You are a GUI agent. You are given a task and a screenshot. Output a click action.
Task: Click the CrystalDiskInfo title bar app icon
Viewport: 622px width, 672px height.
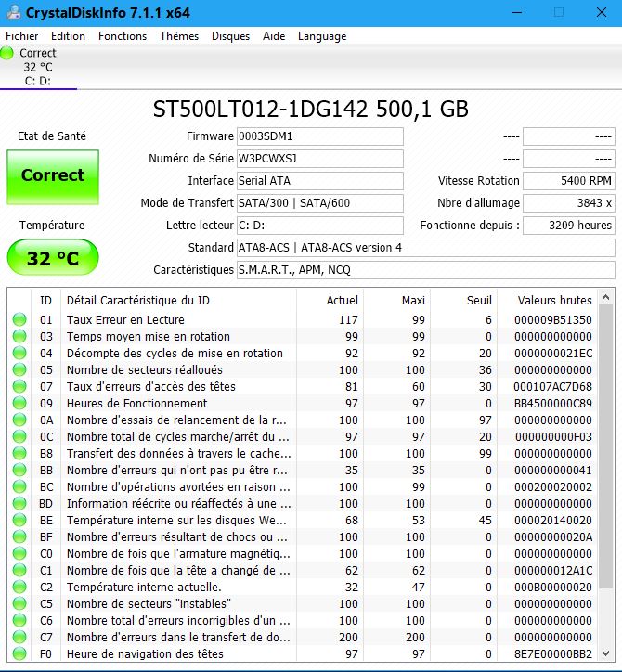click(x=14, y=12)
